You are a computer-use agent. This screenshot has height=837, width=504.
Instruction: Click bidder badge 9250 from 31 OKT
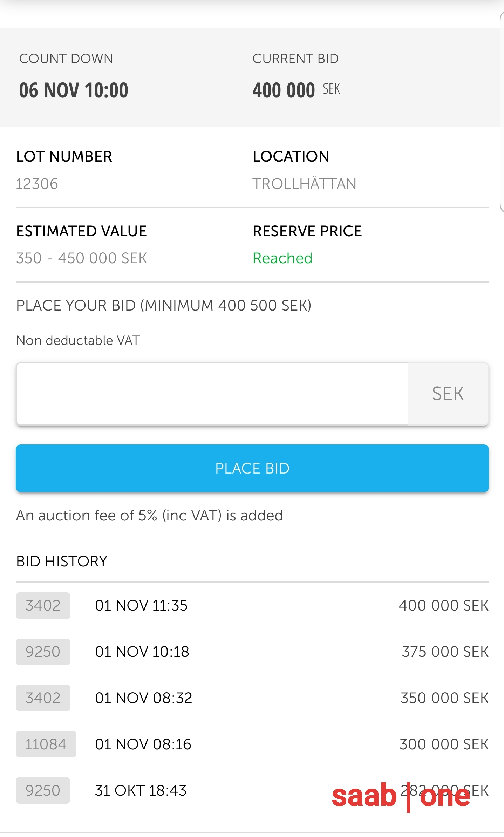(43, 790)
